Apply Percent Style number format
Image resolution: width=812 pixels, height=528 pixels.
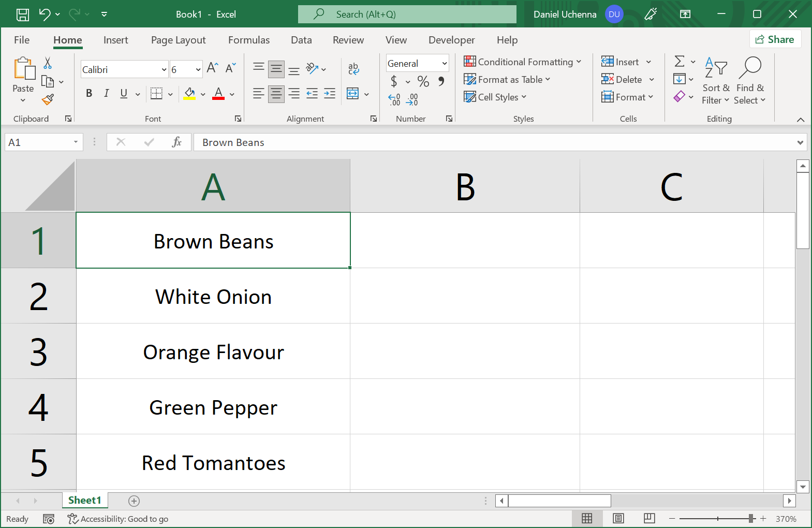pos(423,81)
